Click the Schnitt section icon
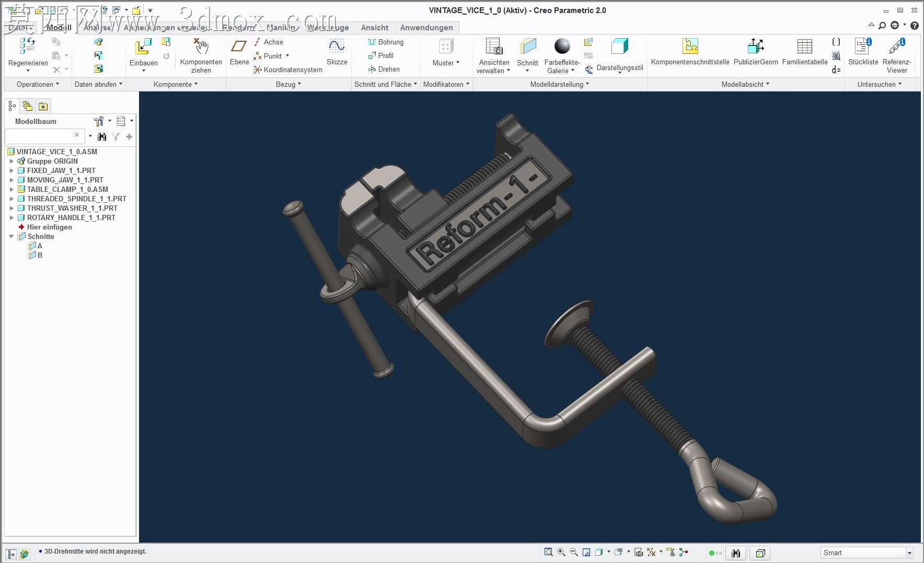 (528, 46)
